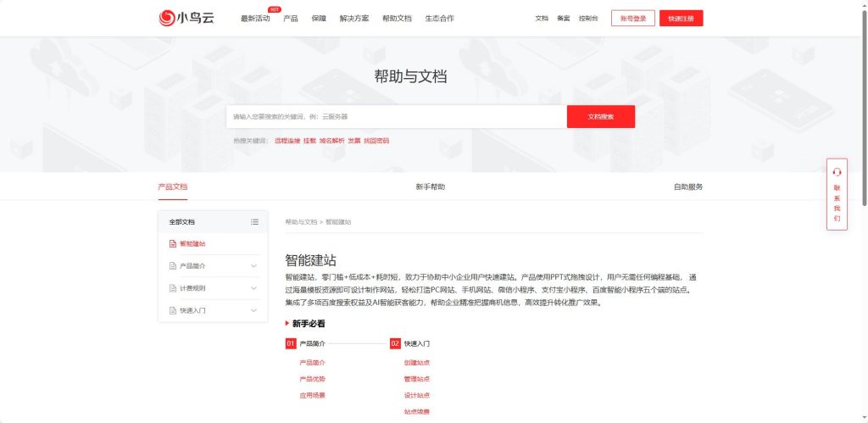Select hot keyword 找回密码
The height and width of the screenshot is (423, 868).
point(376,141)
